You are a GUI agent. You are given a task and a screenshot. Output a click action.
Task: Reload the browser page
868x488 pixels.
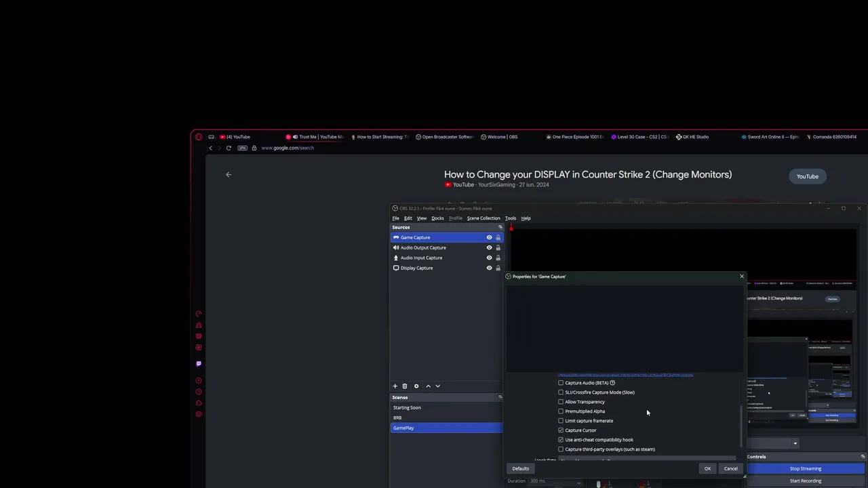click(229, 148)
